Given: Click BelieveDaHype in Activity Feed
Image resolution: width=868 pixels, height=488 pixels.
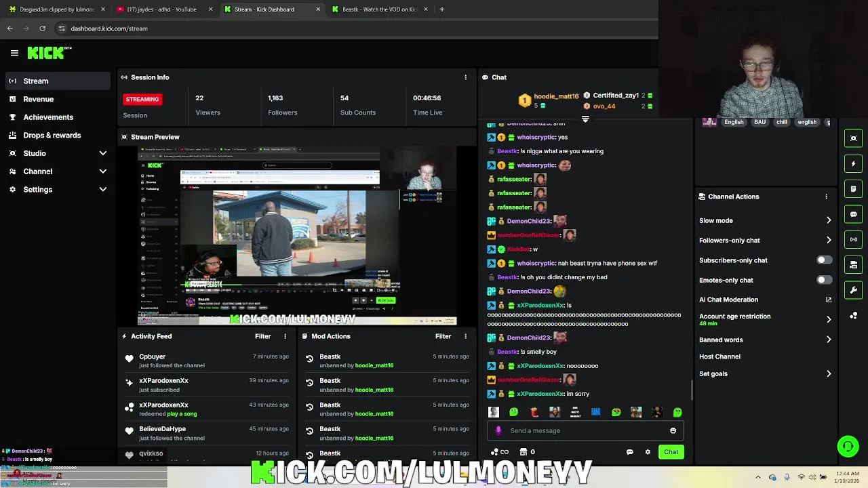Looking at the screenshot, I should point(162,429).
